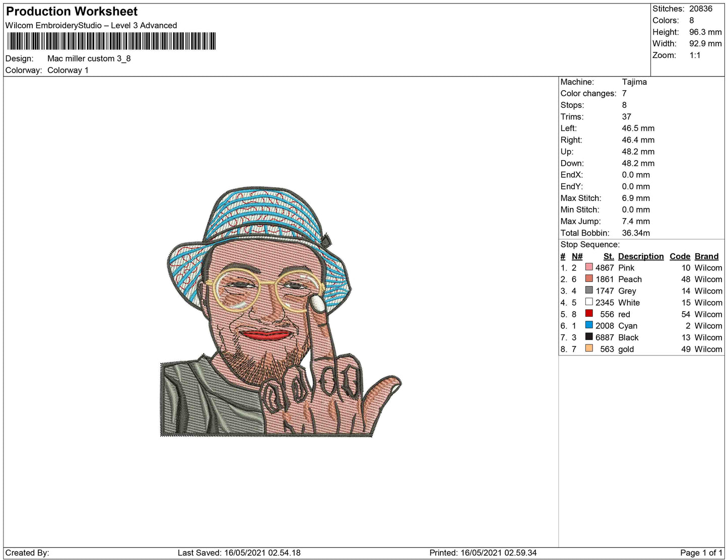Screen dimensions: 728x560
Task: Click the embroidered portrait design preview
Action: (x=281, y=311)
